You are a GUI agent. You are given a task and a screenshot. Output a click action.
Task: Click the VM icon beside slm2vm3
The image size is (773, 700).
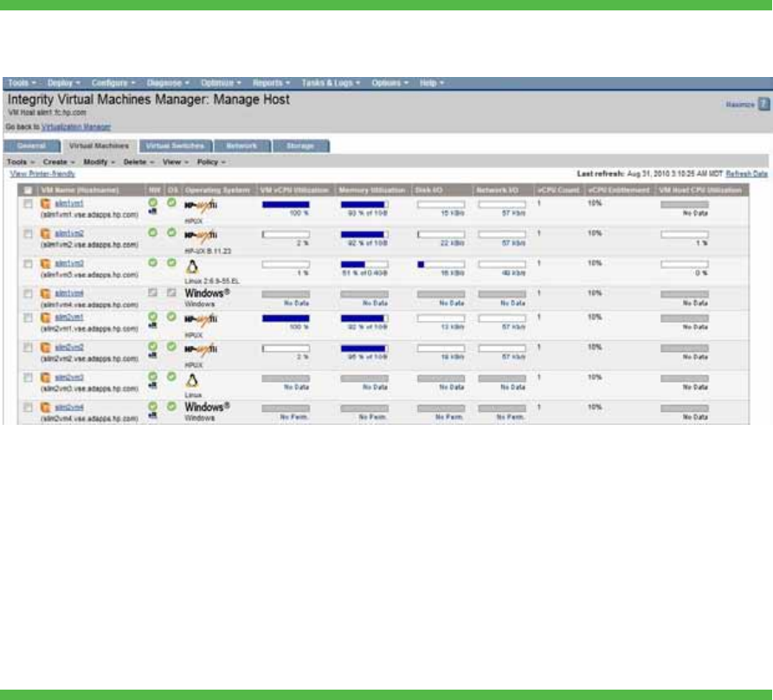[46, 378]
